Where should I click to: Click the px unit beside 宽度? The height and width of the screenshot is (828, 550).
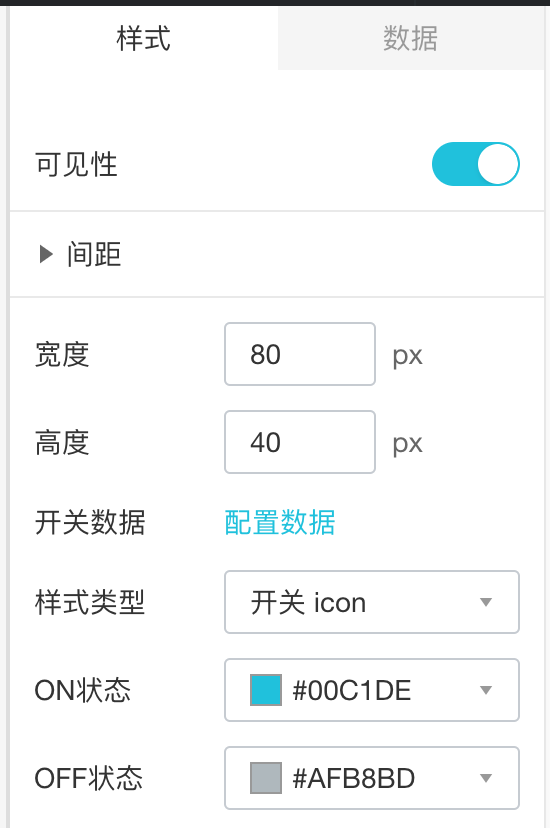[x=407, y=356]
